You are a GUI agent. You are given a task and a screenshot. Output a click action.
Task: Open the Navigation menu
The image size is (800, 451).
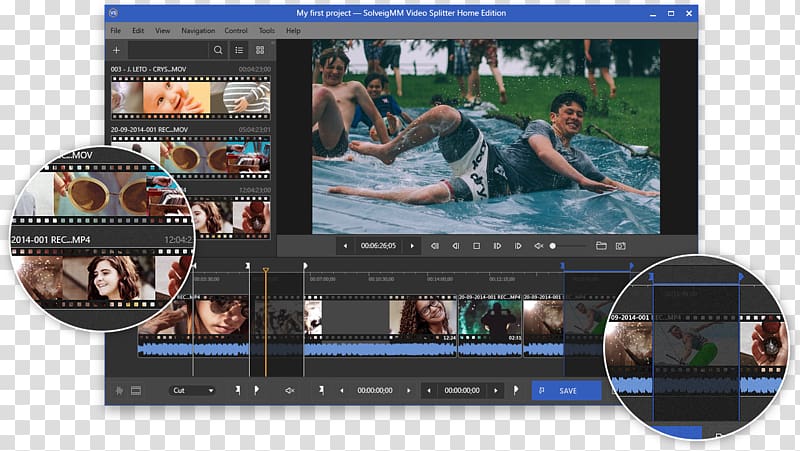coord(198,31)
